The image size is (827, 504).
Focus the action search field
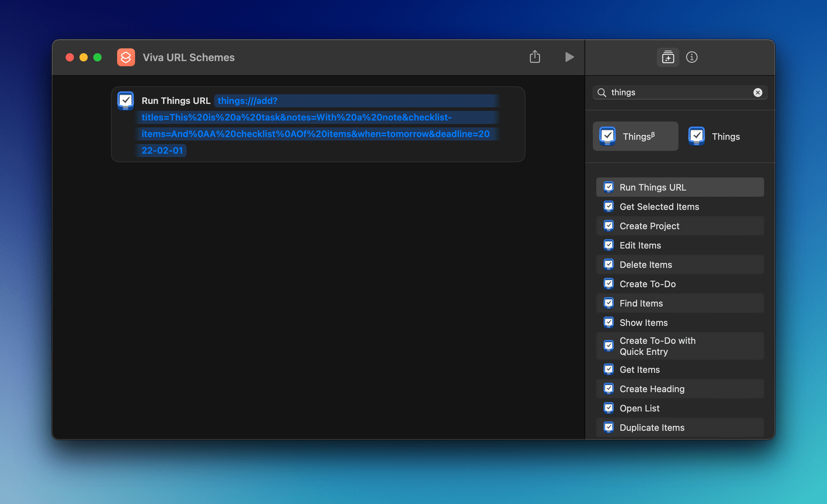pos(680,92)
